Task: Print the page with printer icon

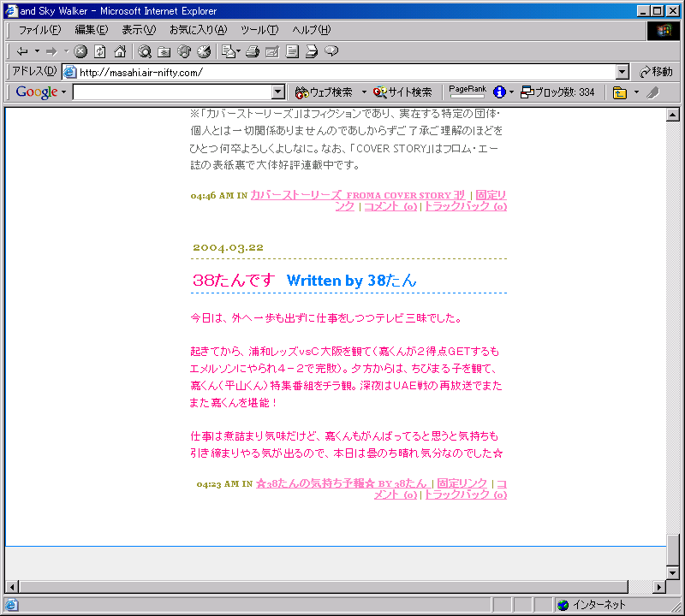Action: click(x=253, y=51)
